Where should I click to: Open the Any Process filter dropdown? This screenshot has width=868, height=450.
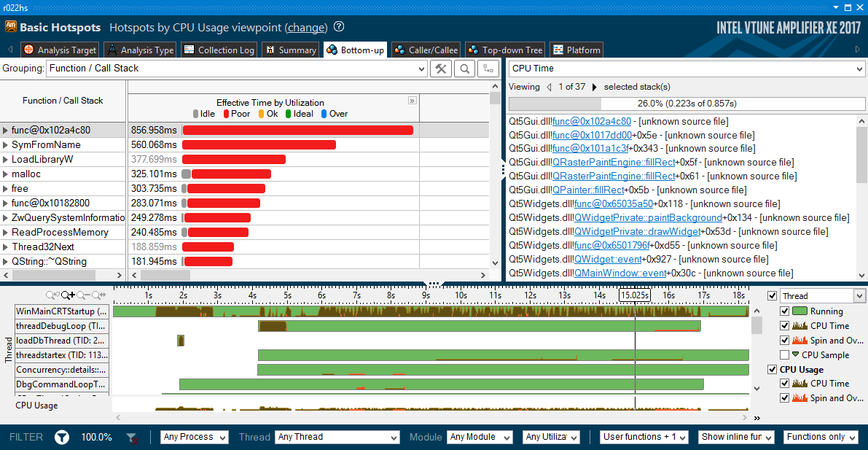tap(195, 438)
